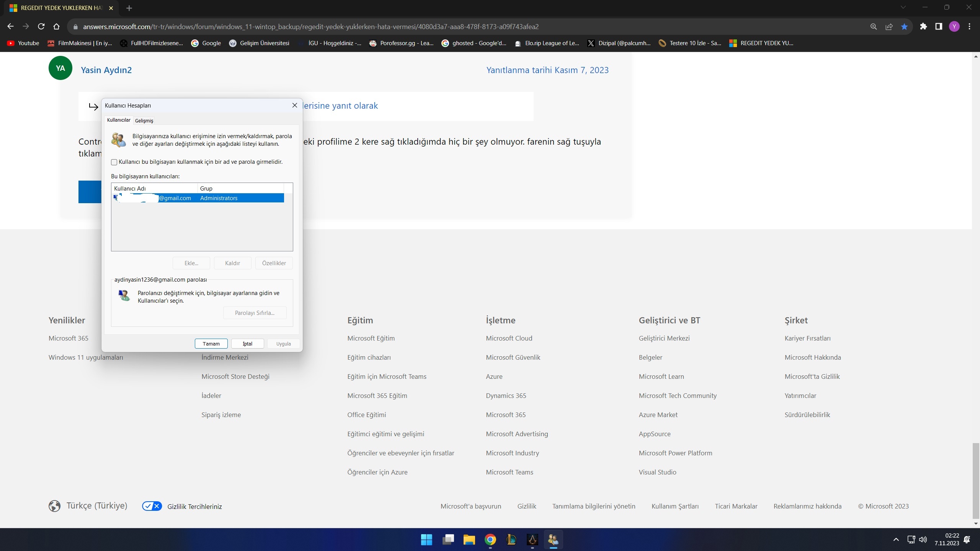
Task: Open the user accounts taskbar icon
Action: tap(553, 540)
